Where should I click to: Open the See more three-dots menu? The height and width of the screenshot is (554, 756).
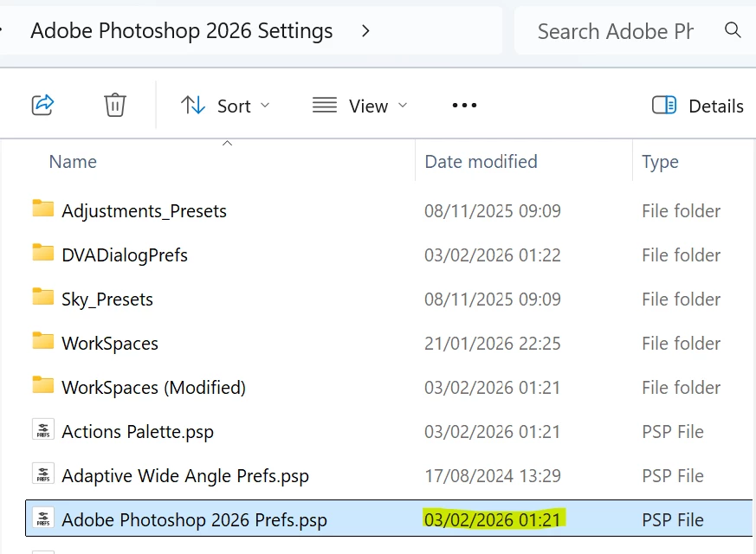click(x=464, y=105)
